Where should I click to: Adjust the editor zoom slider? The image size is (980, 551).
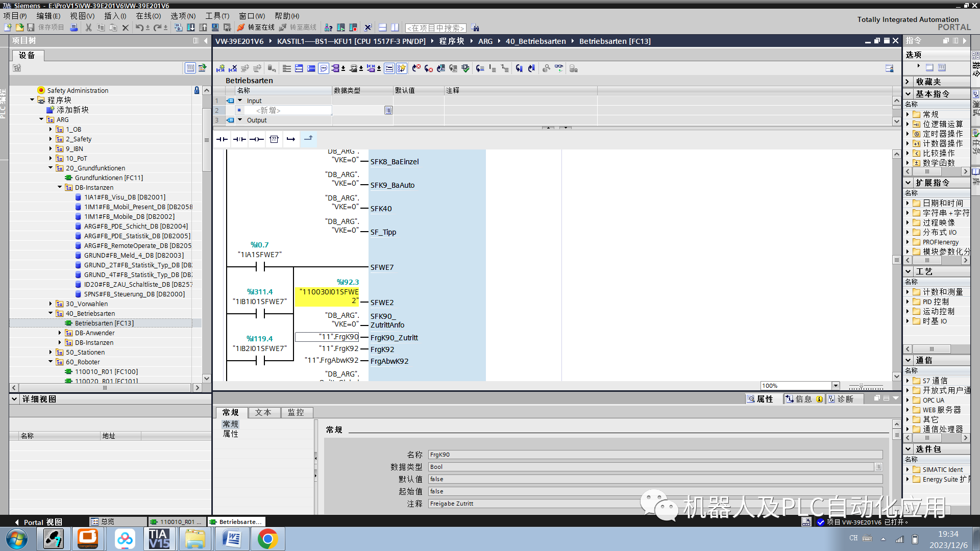pyautogui.click(x=861, y=386)
